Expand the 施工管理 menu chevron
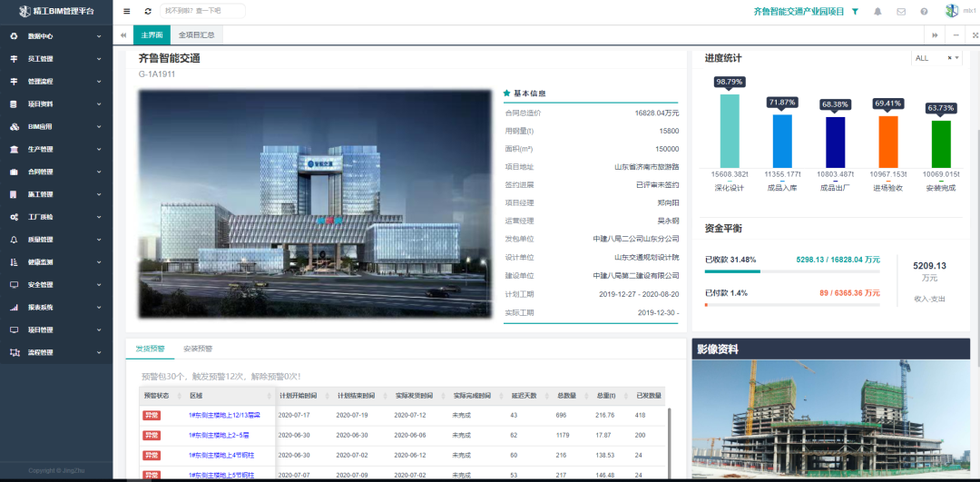The height and width of the screenshot is (482, 980). coord(99,194)
